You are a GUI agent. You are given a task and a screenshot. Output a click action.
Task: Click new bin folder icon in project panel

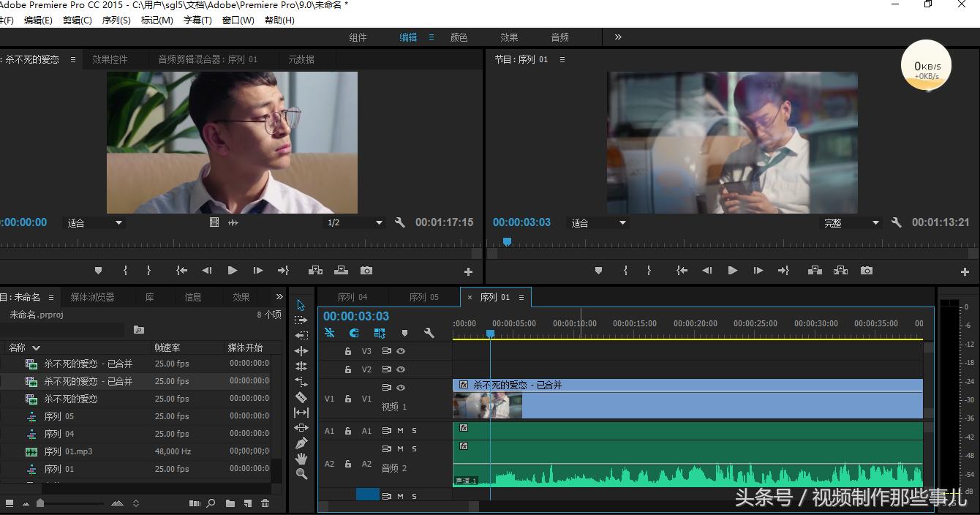pos(230,503)
